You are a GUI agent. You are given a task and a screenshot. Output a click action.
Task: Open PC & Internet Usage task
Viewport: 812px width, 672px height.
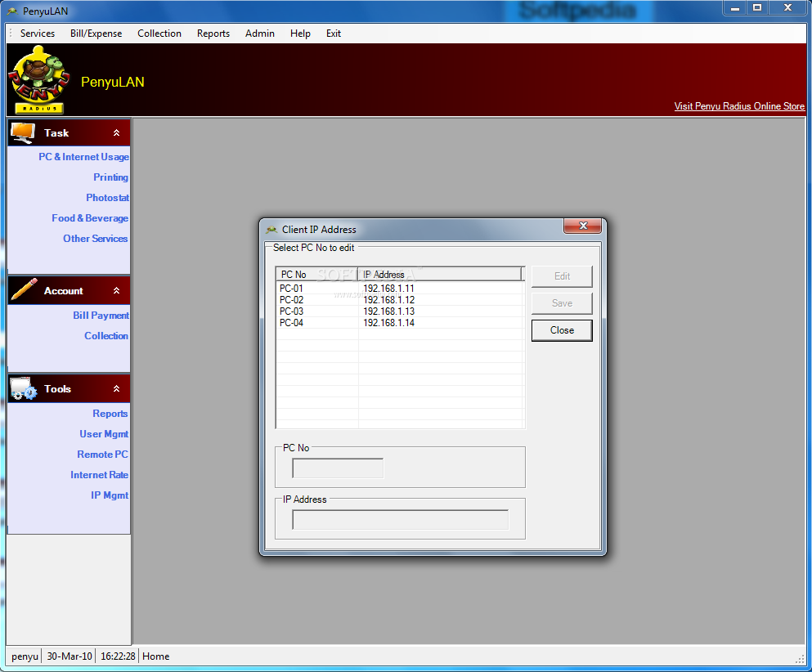84,157
